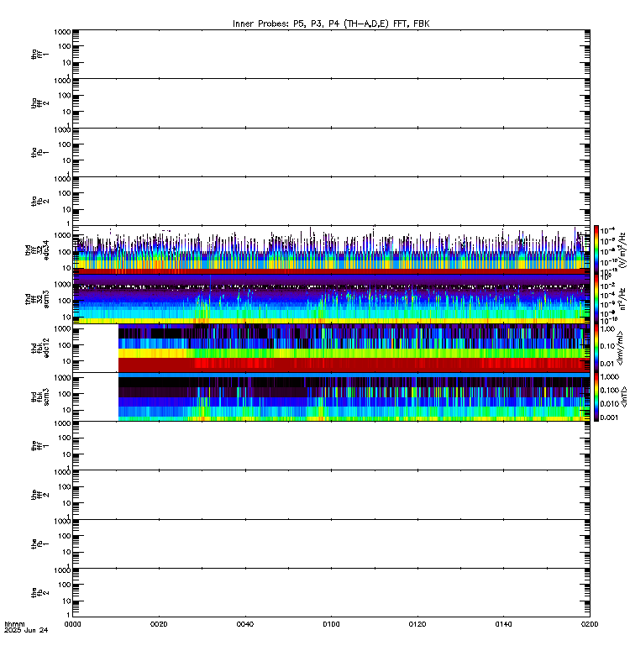Click the 10 tick on the fb 2 axis

(x=66, y=601)
